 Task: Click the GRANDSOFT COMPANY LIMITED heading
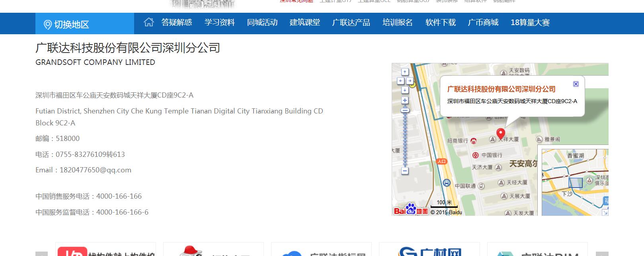point(96,62)
